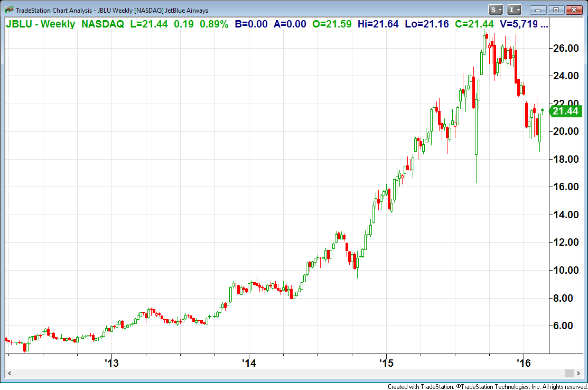Click the 'JBLU - Weekly' status line text
This screenshot has height=390, width=588.
(41, 24)
